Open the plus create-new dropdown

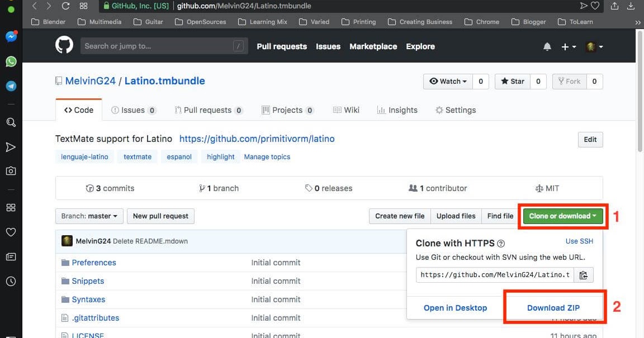569,47
